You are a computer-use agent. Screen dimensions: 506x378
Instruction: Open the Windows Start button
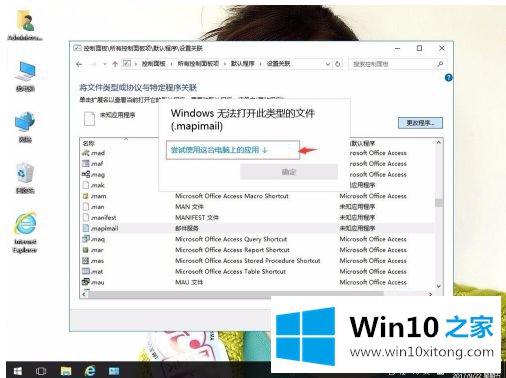click(18, 371)
